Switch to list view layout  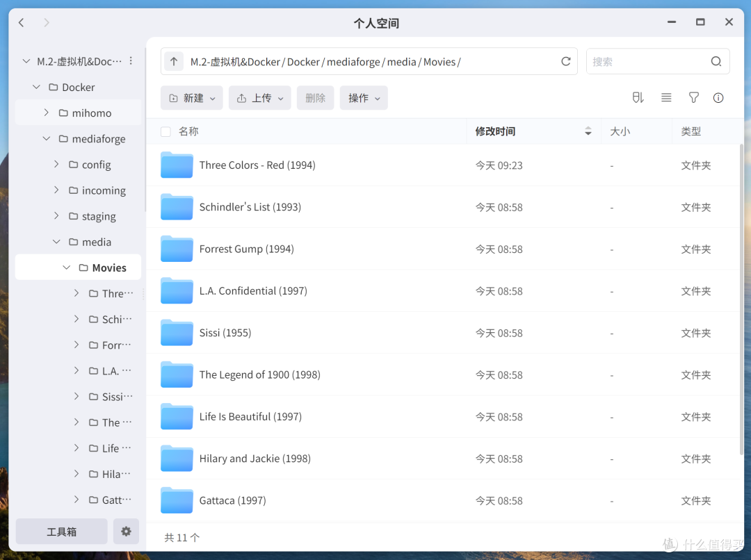666,98
